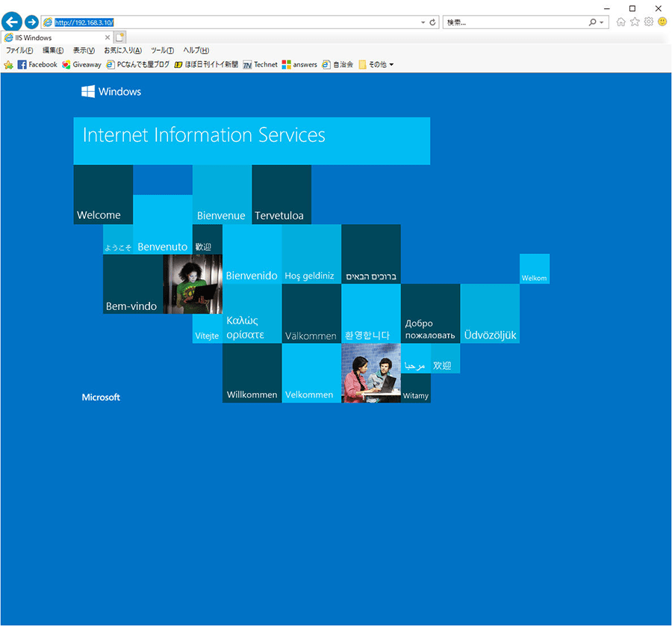Screen dimensions: 672x626
Task: Open the answers favorite
Action: coord(299,65)
